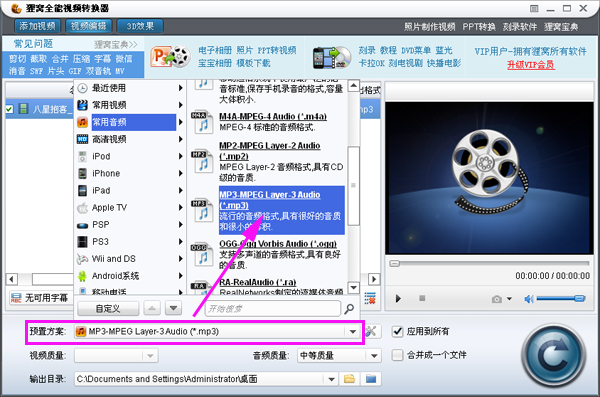This screenshot has width=600, height=397.
Task: Toggle the 合并成一个文件 checkbox
Action: [398, 355]
